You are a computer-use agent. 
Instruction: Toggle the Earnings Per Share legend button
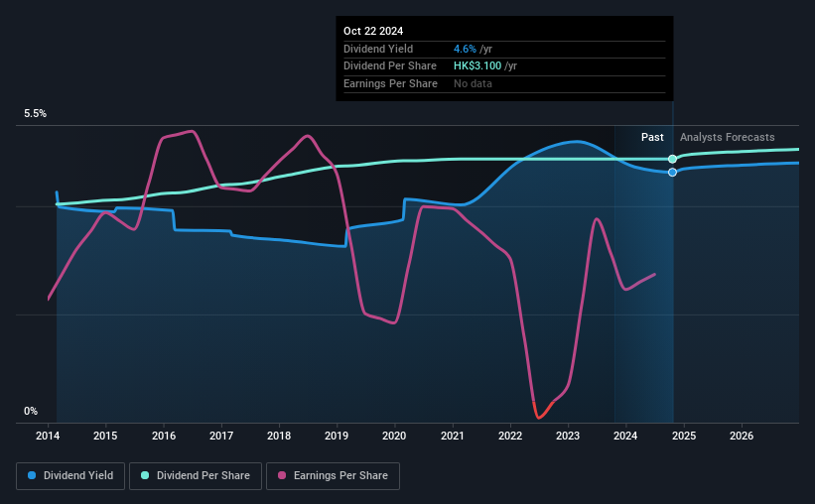333,476
